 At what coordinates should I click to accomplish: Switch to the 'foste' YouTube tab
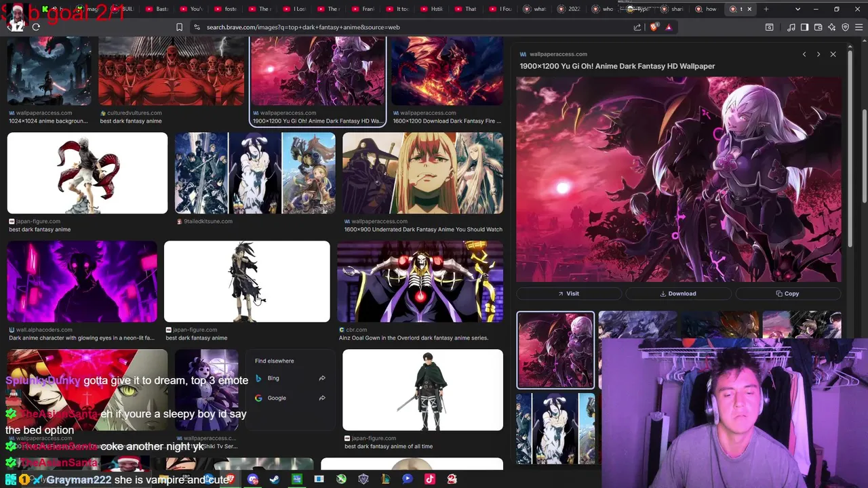[x=226, y=9]
